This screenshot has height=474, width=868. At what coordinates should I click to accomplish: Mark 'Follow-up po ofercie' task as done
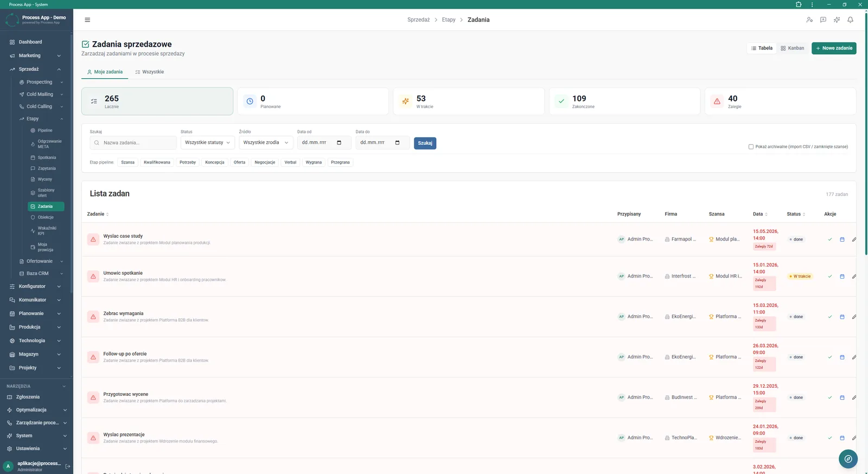pyautogui.click(x=829, y=357)
